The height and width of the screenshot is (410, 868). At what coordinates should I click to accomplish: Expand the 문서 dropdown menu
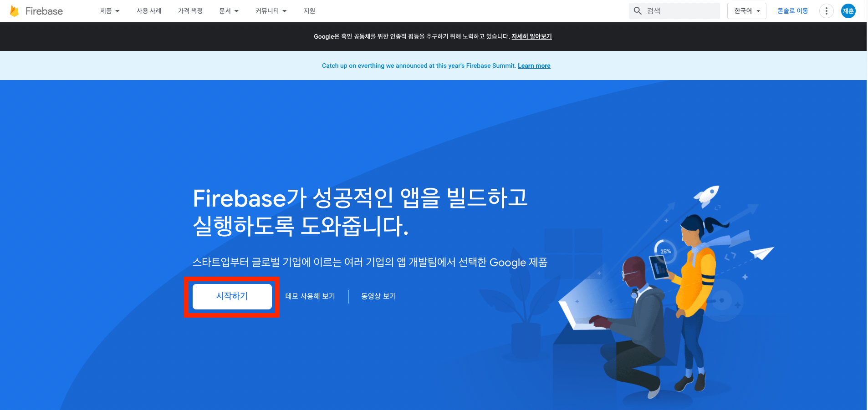[x=229, y=11]
